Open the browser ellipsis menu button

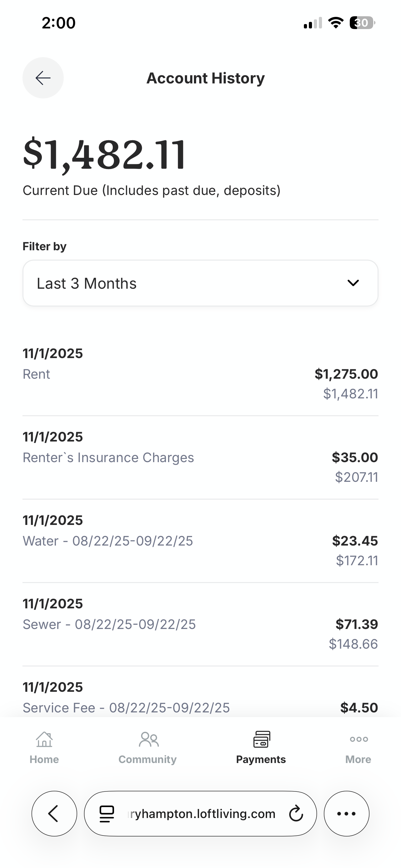[x=346, y=813]
